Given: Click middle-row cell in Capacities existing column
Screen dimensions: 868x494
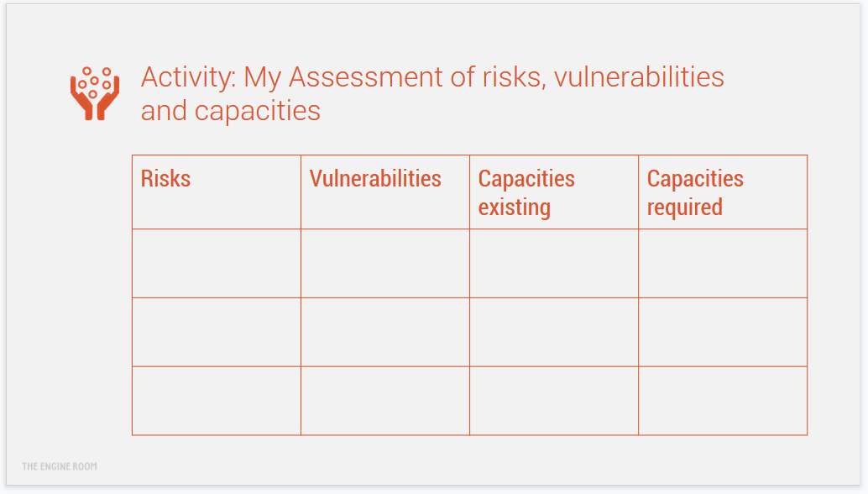Looking at the screenshot, I should 554,332.
